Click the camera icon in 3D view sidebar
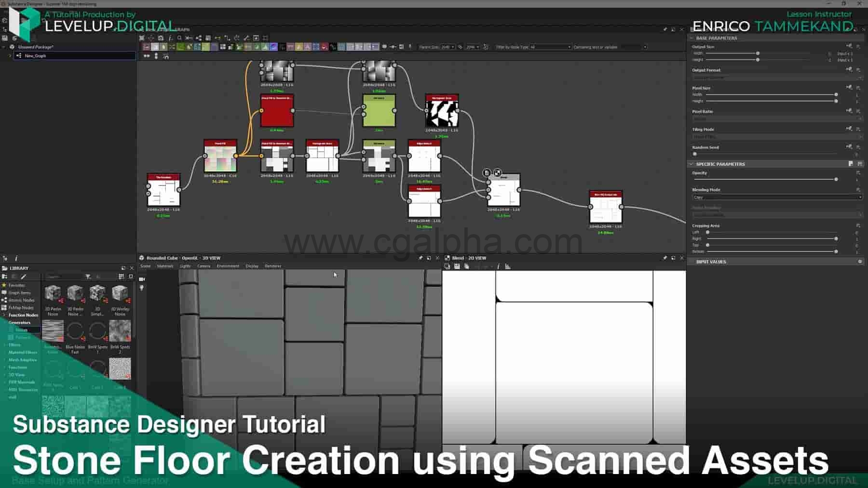868x488 pixels. [x=142, y=279]
